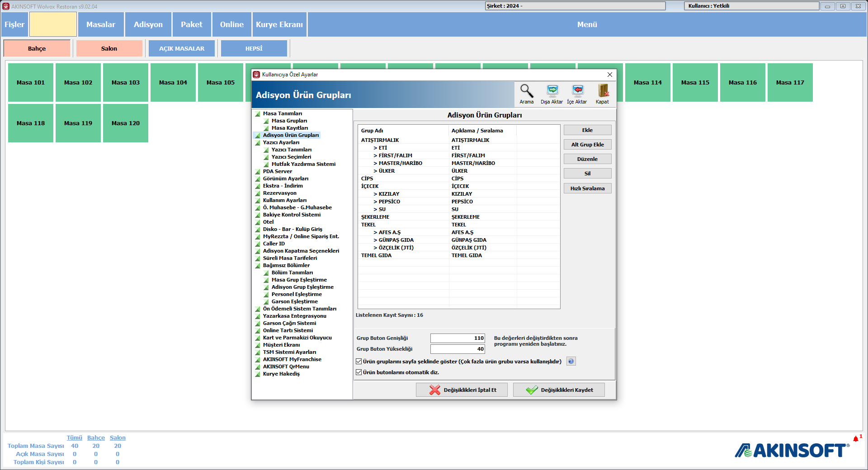Select Masa Kayıtları tree item
This screenshot has width=868, height=470.
290,128
